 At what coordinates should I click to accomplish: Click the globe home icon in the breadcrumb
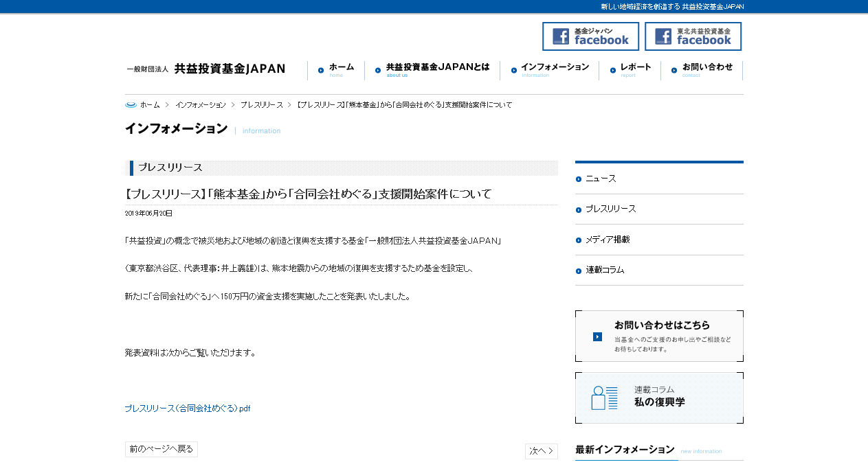click(129, 104)
